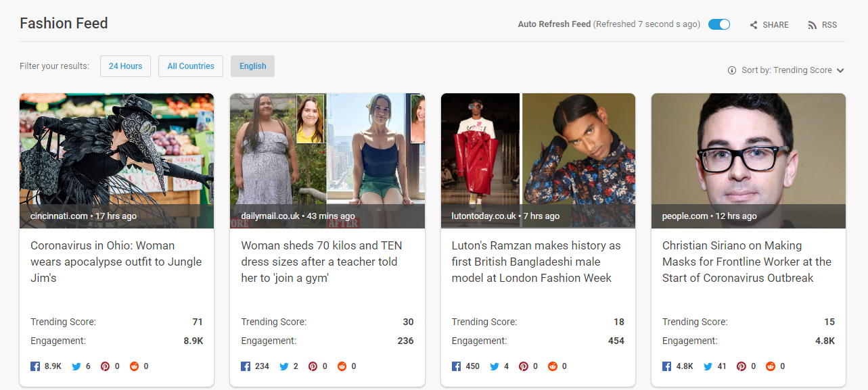This screenshot has height=390, width=868.
Task: Click the RSS feed icon
Action: tap(812, 25)
